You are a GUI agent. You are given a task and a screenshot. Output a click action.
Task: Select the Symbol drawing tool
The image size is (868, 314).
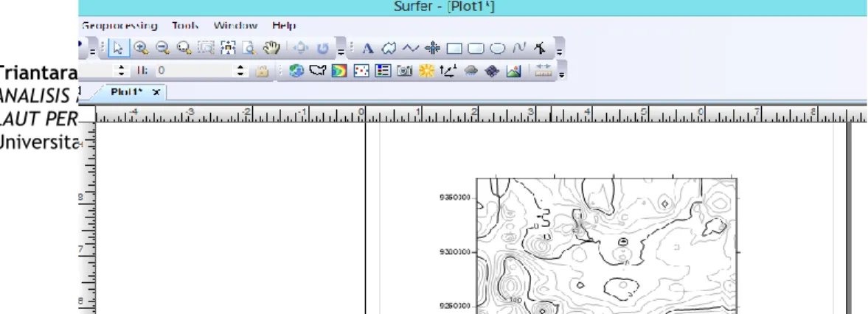click(432, 49)
